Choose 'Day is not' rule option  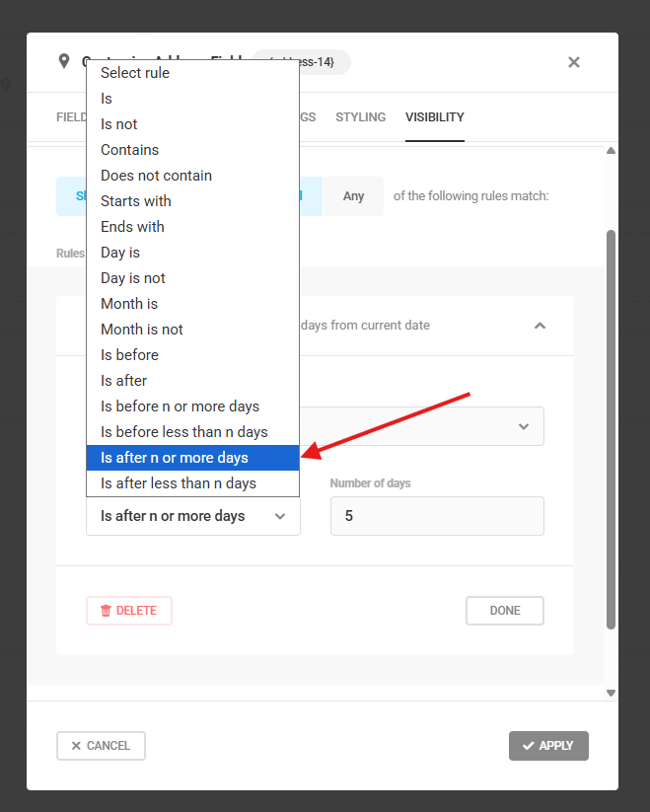[x=192, y=278]
